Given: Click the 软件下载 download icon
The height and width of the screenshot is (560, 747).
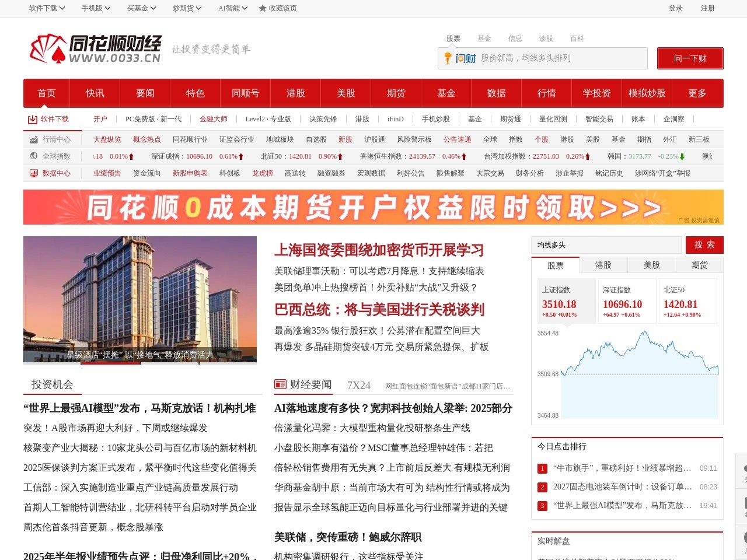Looking at the screenshot, I should tap(32, 120).
